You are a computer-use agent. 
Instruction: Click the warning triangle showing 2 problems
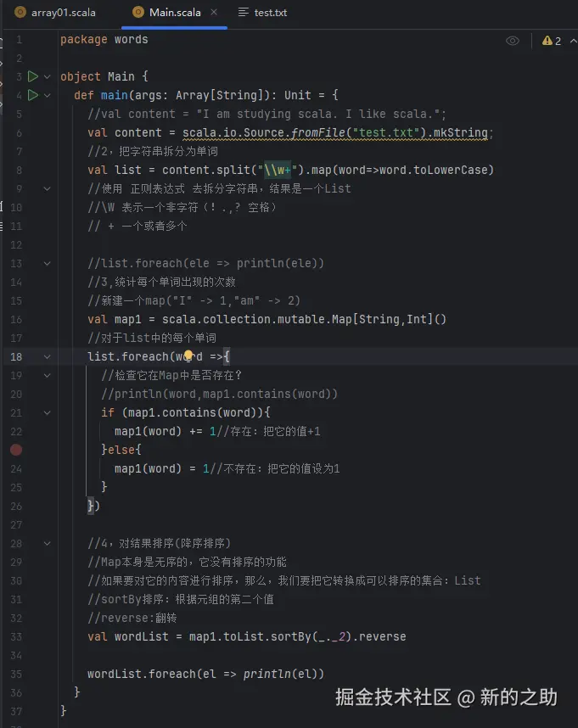[548, 39]
